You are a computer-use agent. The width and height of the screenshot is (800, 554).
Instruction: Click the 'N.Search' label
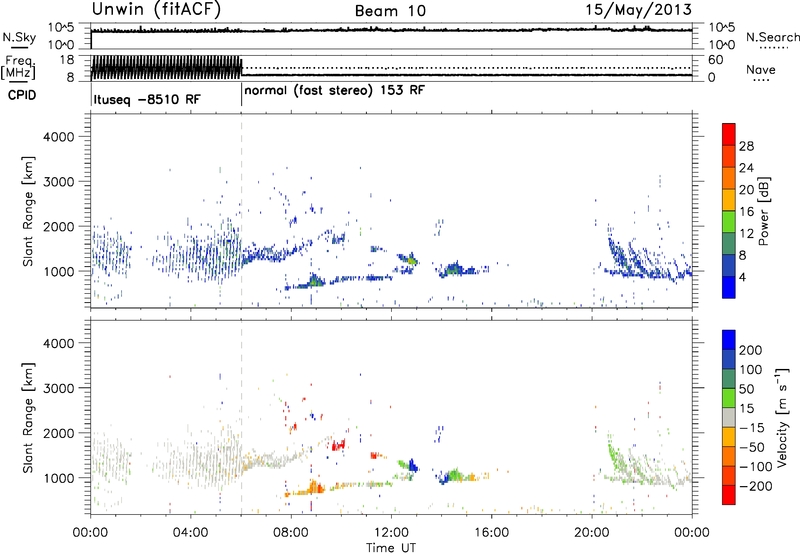772,37
